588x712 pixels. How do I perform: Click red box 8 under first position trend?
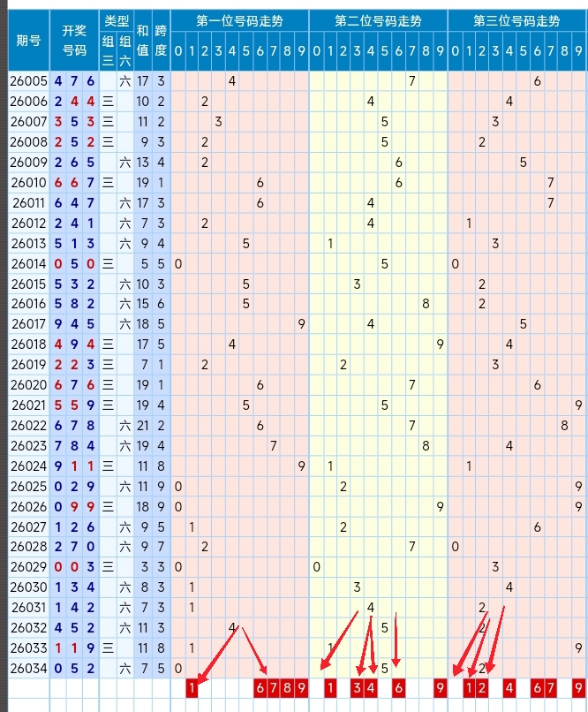click(287, 688)
